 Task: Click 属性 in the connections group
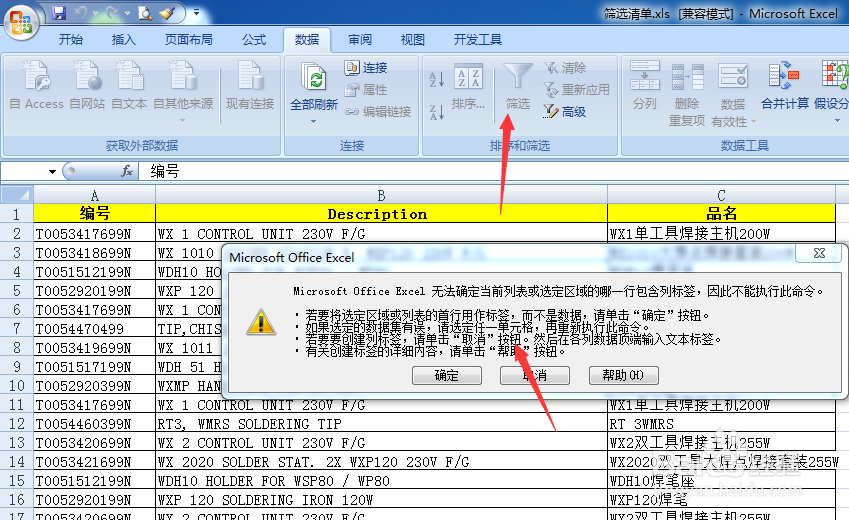(x=366, y=89)
